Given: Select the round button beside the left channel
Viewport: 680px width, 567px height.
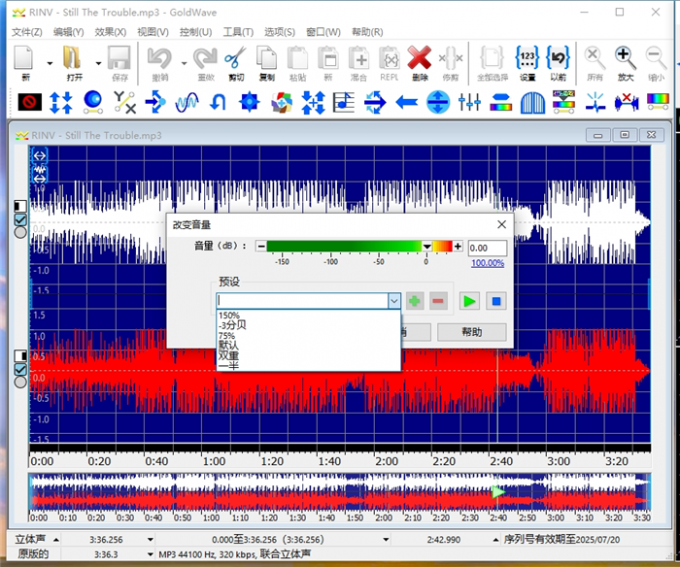Looking at the screenshot, I should point(20,232).
